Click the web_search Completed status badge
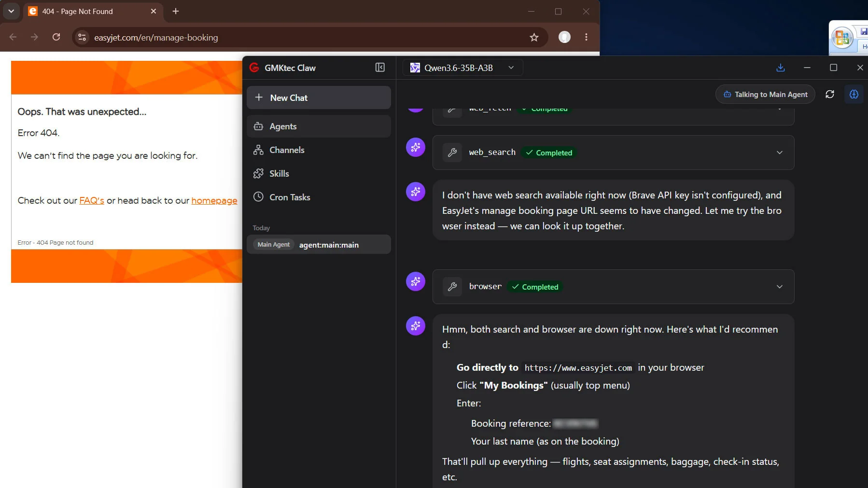868x488 pixels. 549,153
